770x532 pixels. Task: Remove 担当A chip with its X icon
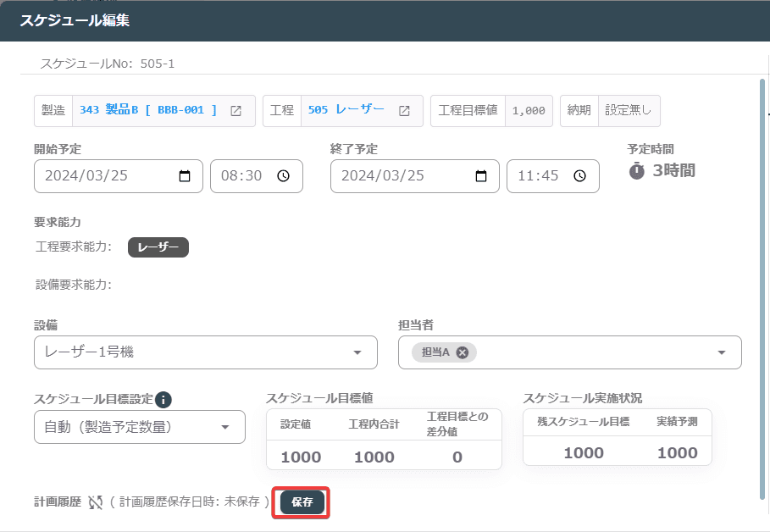point(463,352)
